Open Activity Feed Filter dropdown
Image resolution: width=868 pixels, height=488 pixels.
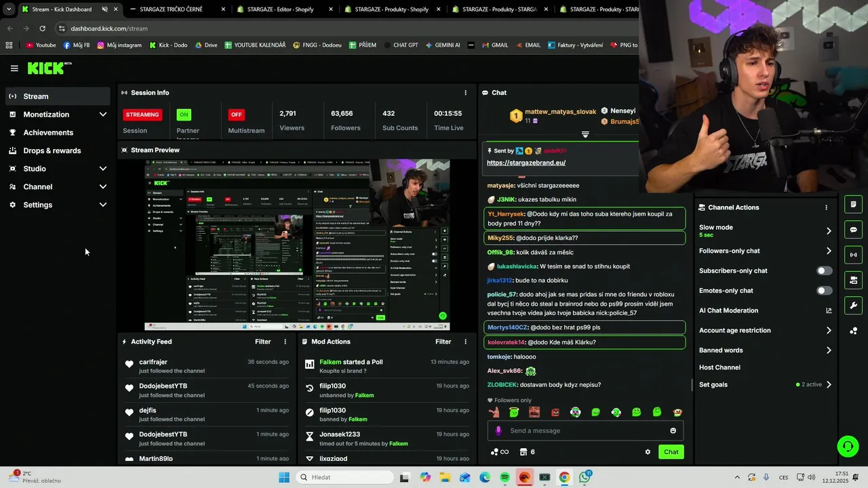pyautogui.click(x=262, y=342)
